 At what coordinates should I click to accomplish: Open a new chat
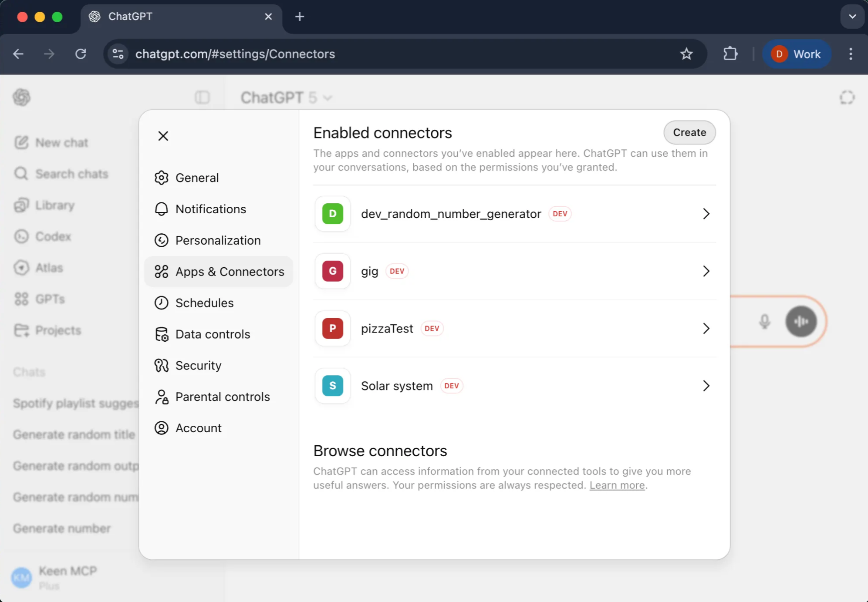tap(61, 142)
